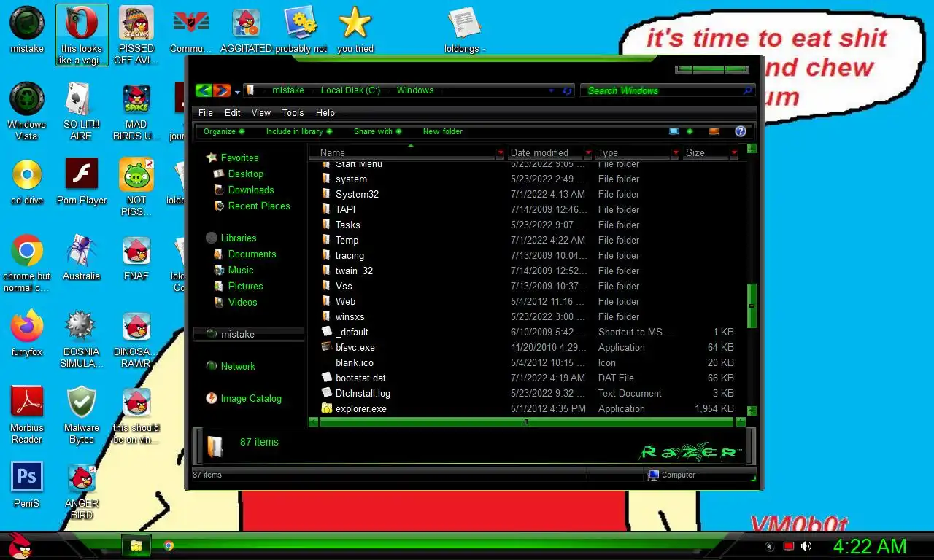Viewport: 934px width, 560px height.
Task: Select Image Catalog in navigation pane
Action: tap(251, 398)
